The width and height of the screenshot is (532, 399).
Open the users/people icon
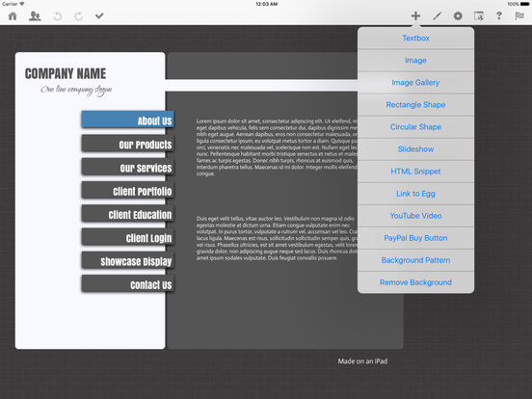(35, 16)
